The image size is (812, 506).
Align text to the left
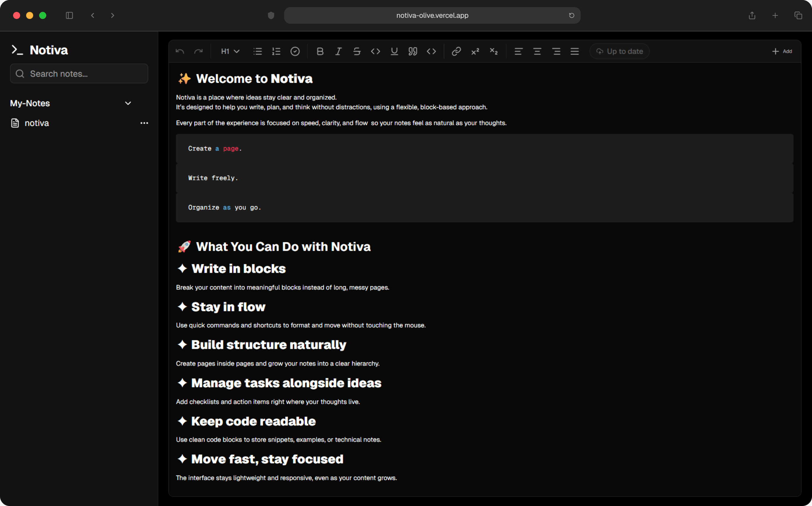[x=518, y=51]
